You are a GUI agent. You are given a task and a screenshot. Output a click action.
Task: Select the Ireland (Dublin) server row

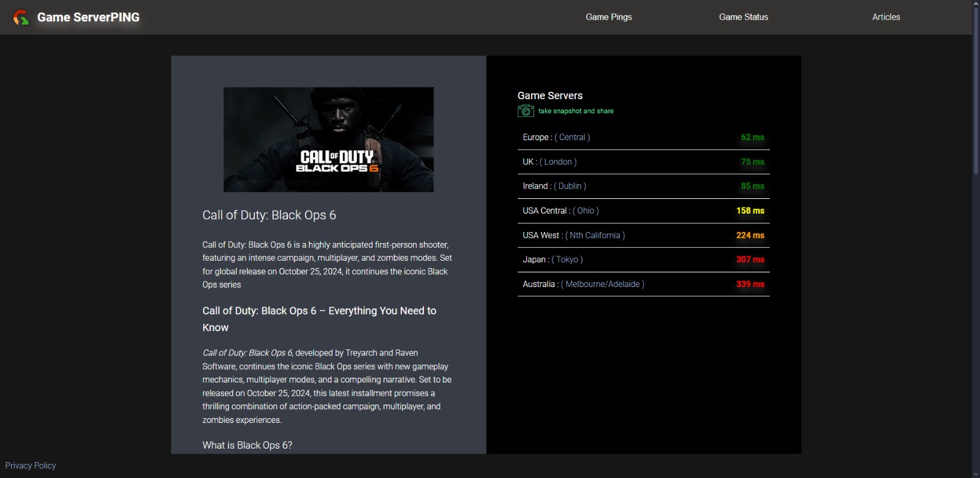[x=644, y=186]
